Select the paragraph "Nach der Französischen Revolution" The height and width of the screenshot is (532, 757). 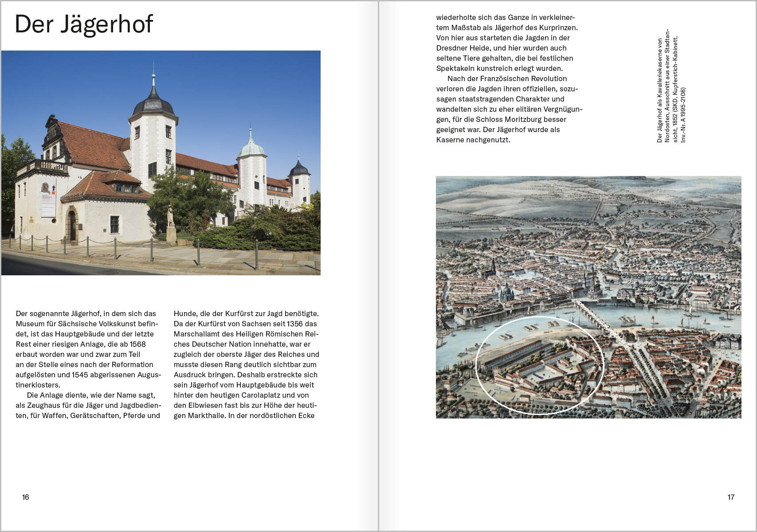509,109
